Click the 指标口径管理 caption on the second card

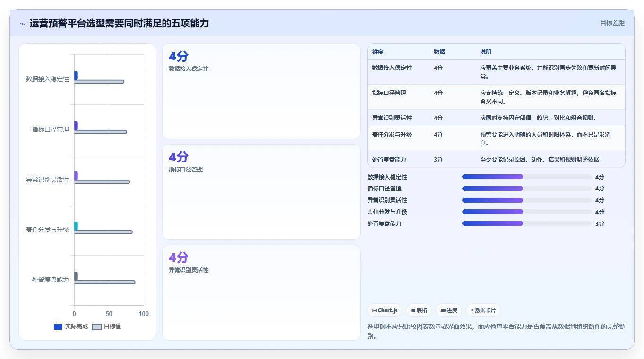(186, 170)
